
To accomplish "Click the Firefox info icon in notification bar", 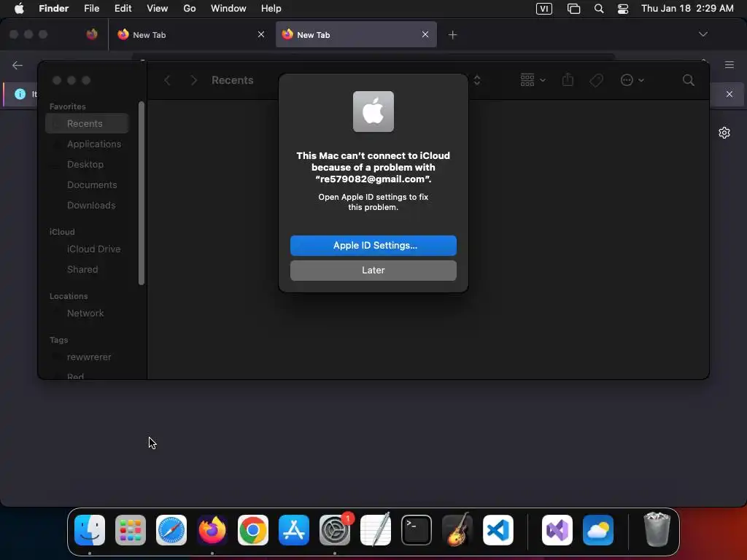I will [20, 94].
